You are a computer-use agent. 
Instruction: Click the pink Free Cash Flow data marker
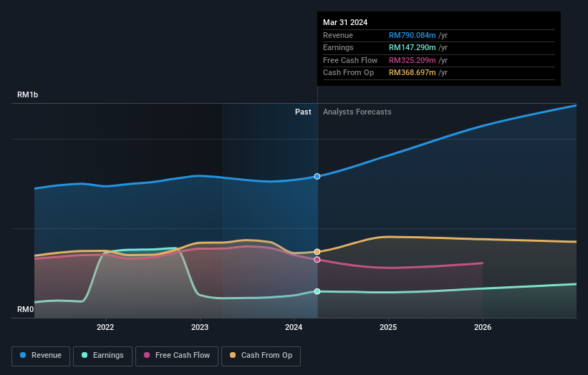click(x=317, y=260)
